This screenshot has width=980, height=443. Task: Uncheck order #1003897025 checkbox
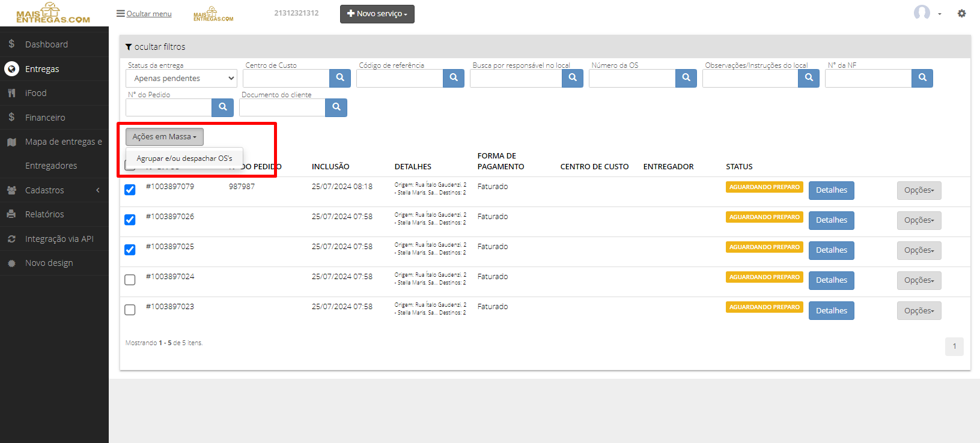click(x=130, y=250)
